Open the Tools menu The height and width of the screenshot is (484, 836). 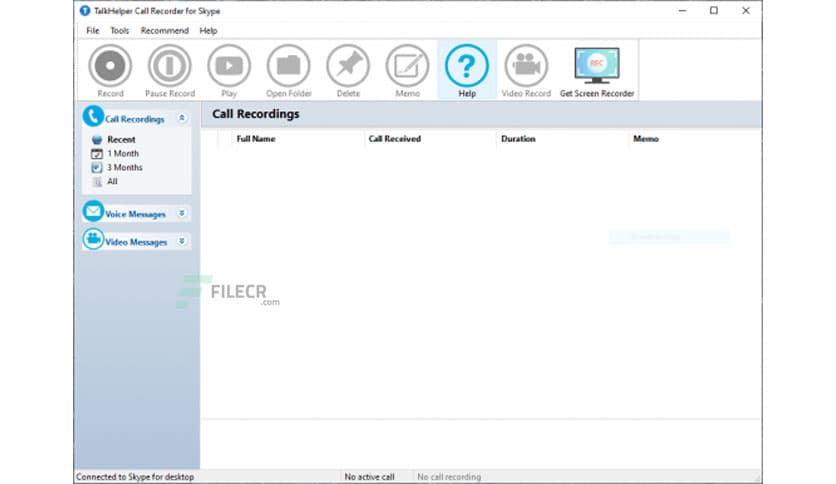119,30
